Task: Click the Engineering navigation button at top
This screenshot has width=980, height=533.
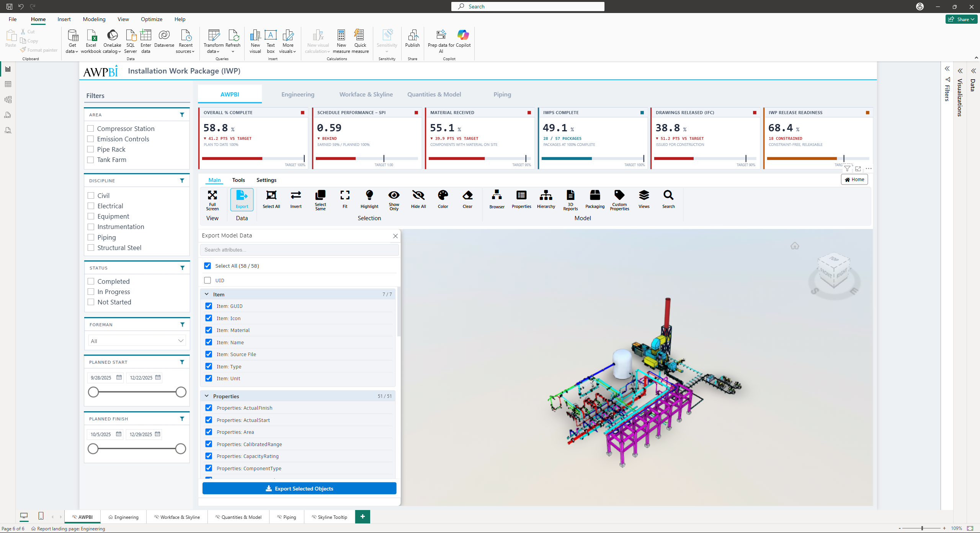Action: (298, 94)
